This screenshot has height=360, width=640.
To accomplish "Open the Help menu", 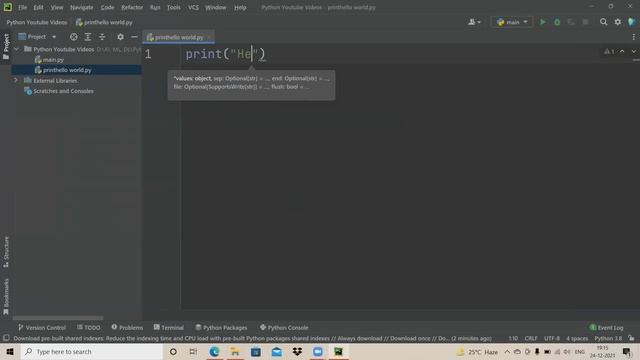I will coord(240,7).
